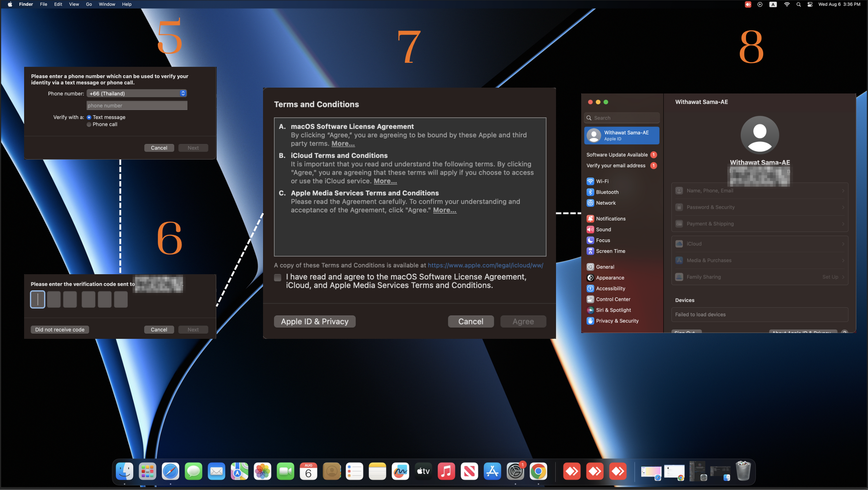This screenshot has width=868, height=490.
Task: Click the Agree button
Action: point(523,322)
